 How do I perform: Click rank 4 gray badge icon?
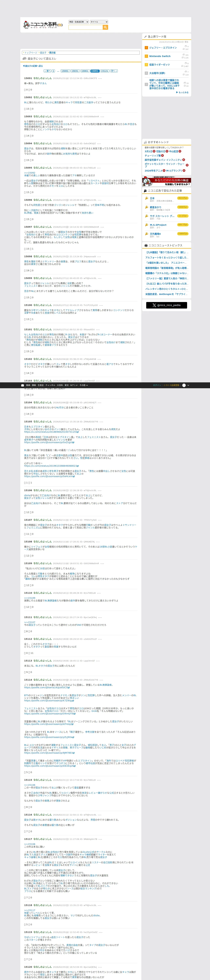[146, 73]
